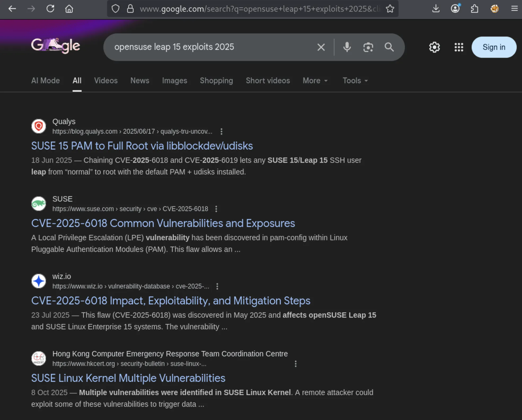Expand the More dropdown
Screen dimensions: 522x420
[x=315, y=81]
